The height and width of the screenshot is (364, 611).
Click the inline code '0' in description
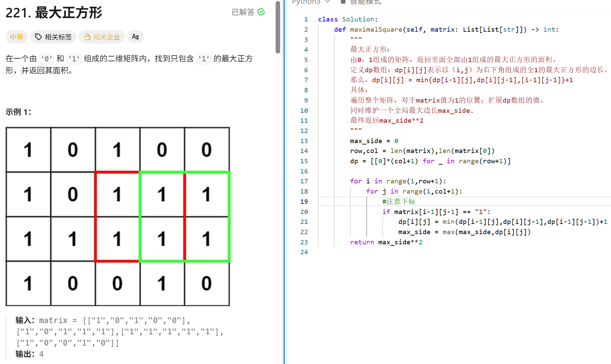pyautogui.click(x=47, y=59)
